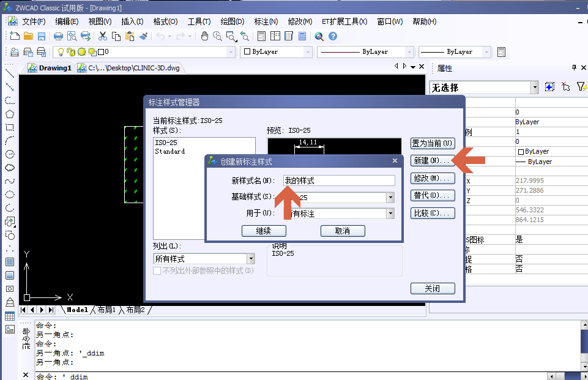Toggle the layer lock icon
Image resolution: width=588 pixels, height=380 pixels.
[x=70, y=52]
